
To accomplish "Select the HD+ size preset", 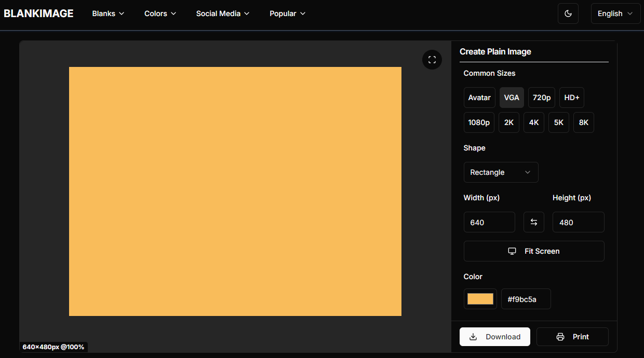I will click(x=572, y=98).
